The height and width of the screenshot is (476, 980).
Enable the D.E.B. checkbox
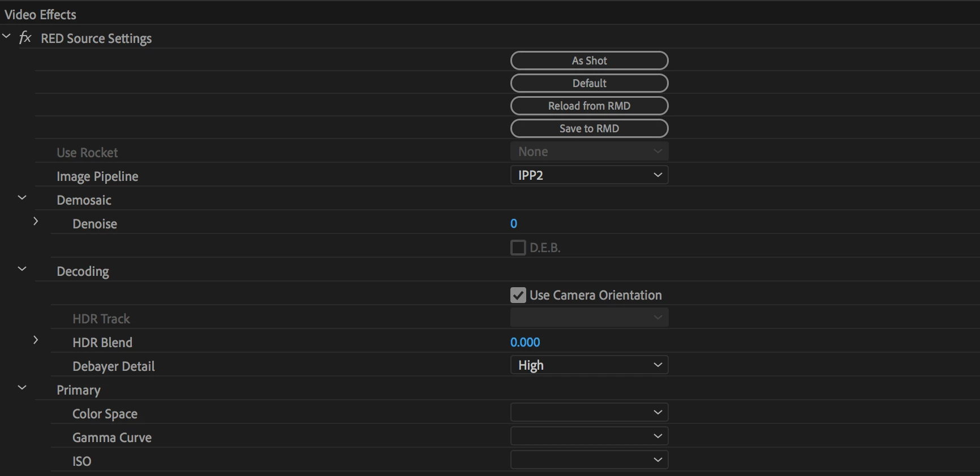pyautogui.click(x=518, y=248)
